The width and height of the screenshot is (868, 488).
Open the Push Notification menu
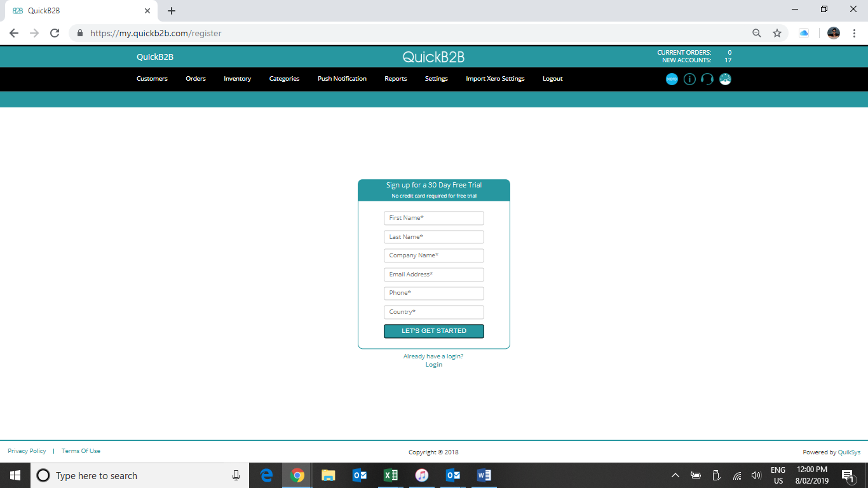click(342, 79)
